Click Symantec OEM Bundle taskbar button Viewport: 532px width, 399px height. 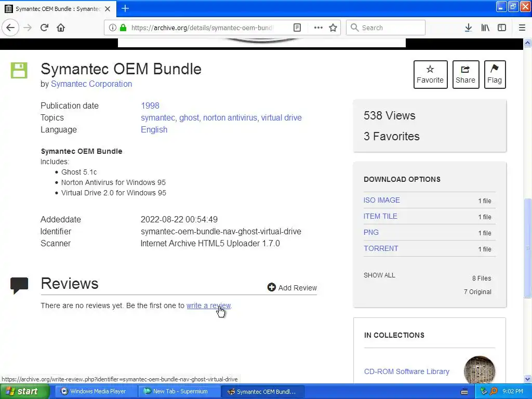pos(262,391)
